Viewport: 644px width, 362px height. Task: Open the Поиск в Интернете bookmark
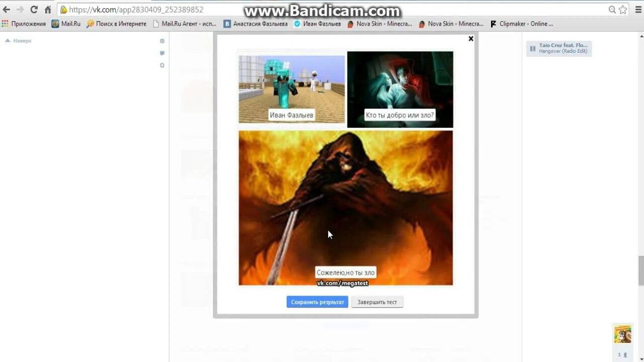117,24
